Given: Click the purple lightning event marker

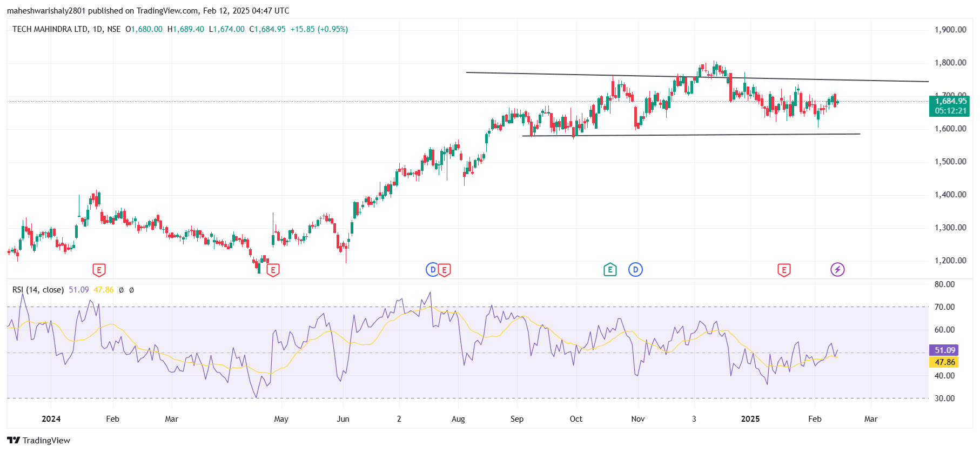Looking at the screenshot, I should point(837,269).
